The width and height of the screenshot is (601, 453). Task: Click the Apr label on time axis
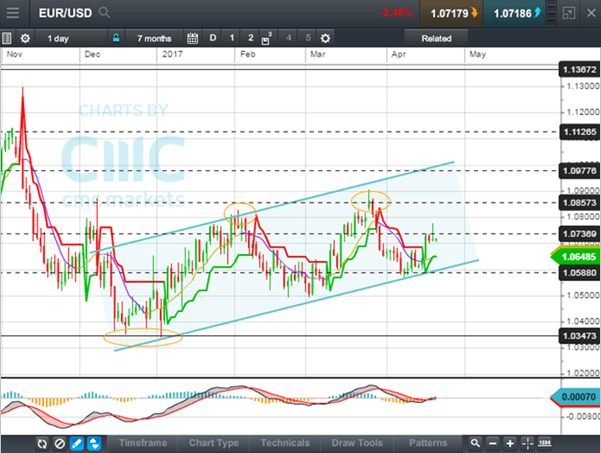[398, 54]
